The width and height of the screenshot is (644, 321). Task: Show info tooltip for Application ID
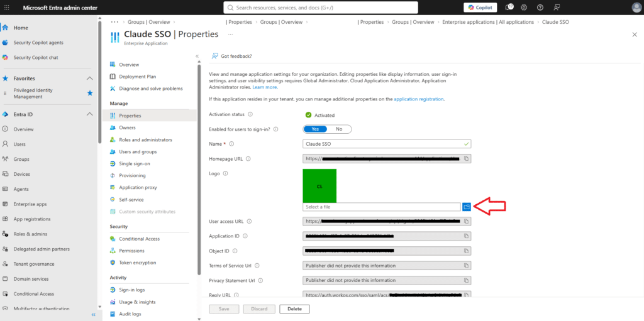(x=245, y=236)
